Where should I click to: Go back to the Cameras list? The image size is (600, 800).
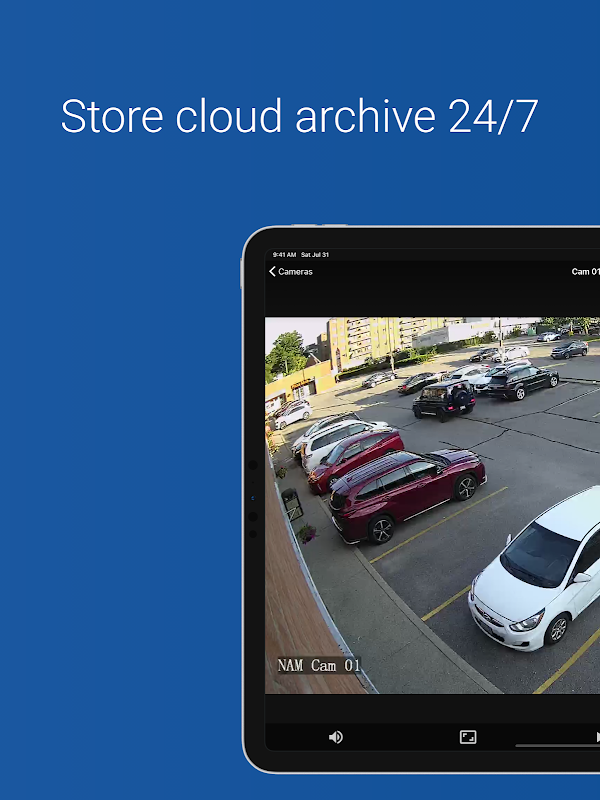(x=291, y=271)
